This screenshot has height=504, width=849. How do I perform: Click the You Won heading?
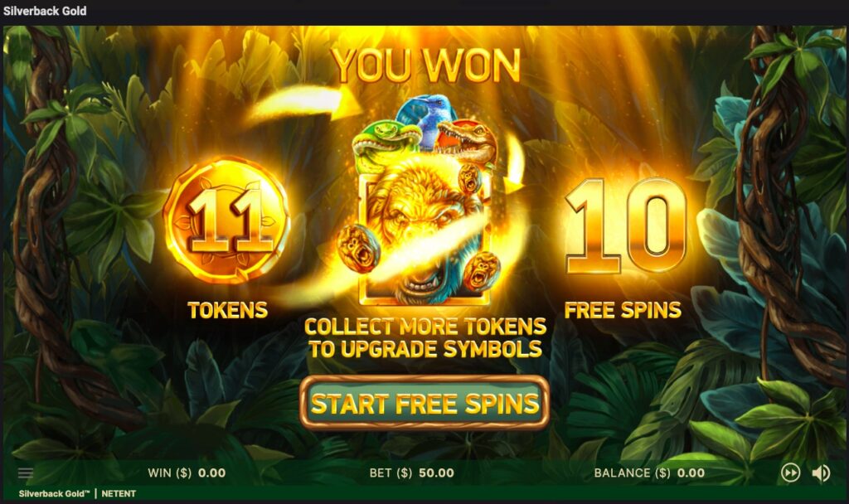point(427,66)
